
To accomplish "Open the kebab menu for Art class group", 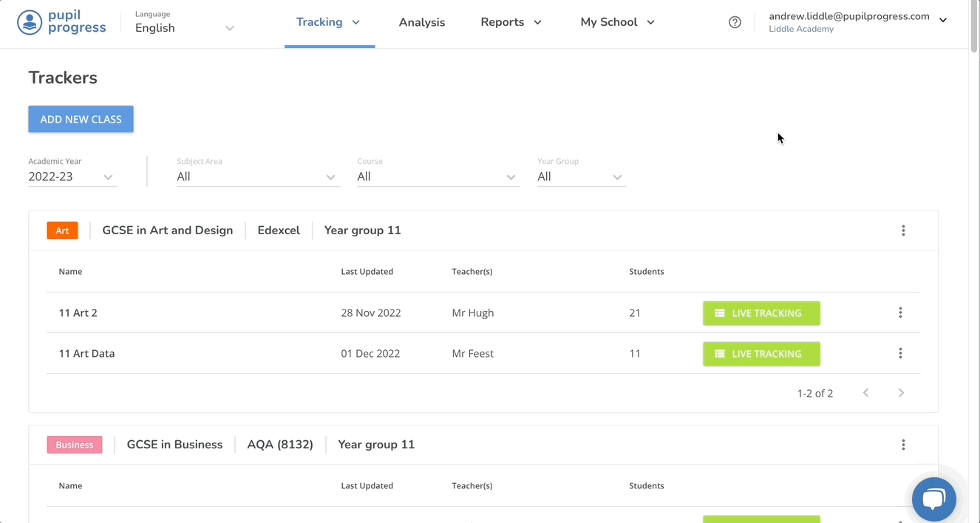I will point(903,230).
